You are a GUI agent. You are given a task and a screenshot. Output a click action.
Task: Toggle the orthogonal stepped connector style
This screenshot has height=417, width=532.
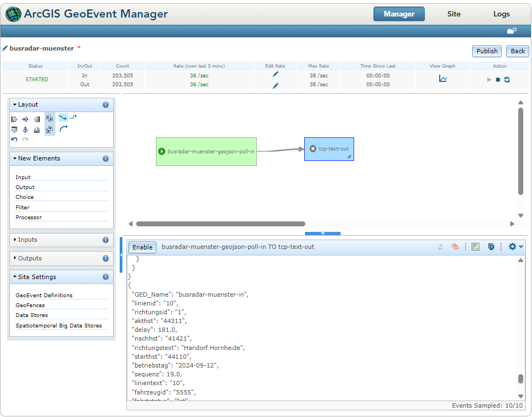(73, 117)
